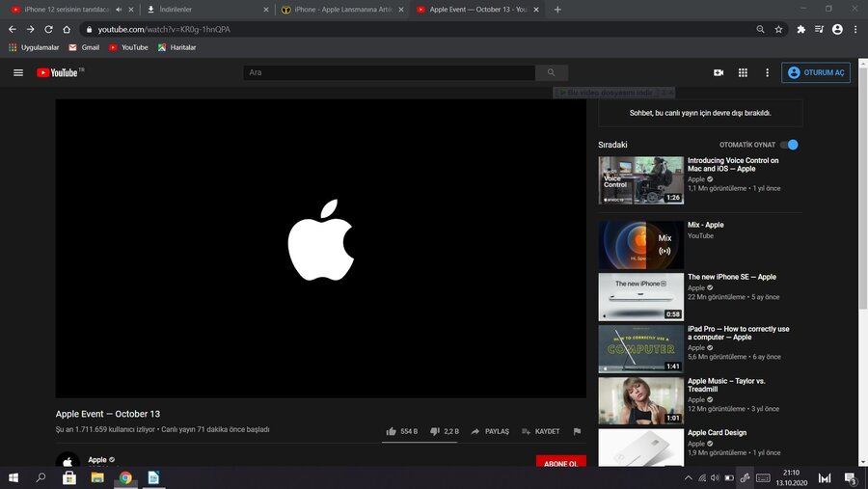
Task: Mute the audio icon on first tab
Action: click(119, 10)
